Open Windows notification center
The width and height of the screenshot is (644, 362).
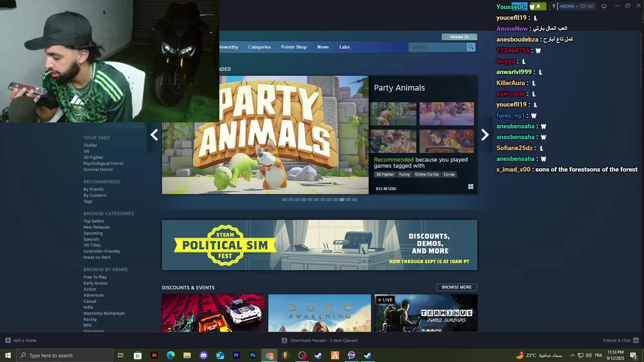[633, 355]
